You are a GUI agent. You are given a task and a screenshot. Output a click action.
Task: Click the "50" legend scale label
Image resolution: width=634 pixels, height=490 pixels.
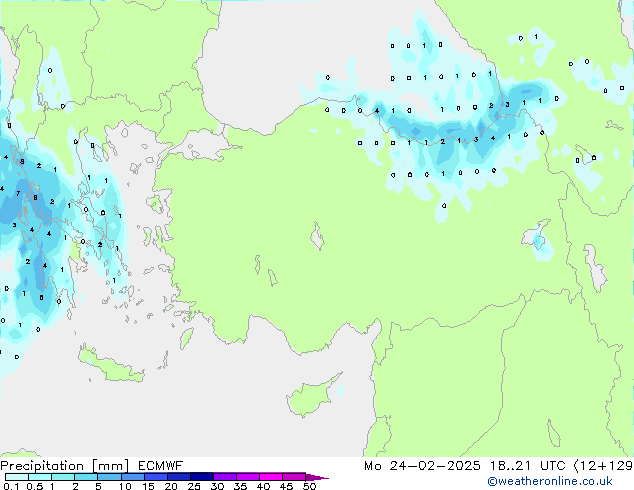[x=310, y=486]
